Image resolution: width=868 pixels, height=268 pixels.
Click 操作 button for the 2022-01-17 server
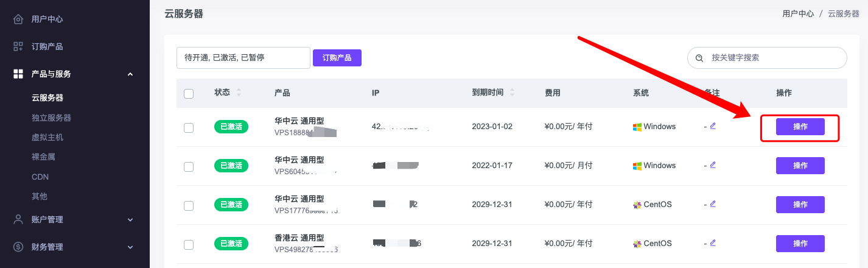tap(800, 166)
